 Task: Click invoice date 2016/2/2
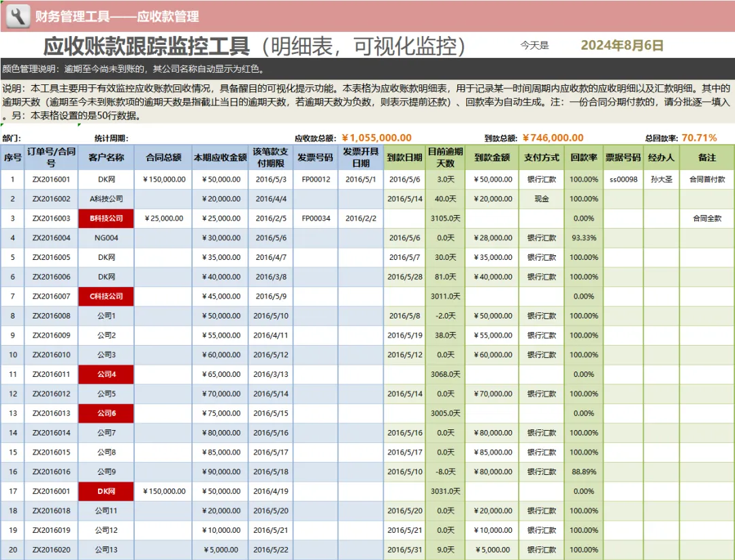pos(361,218)
